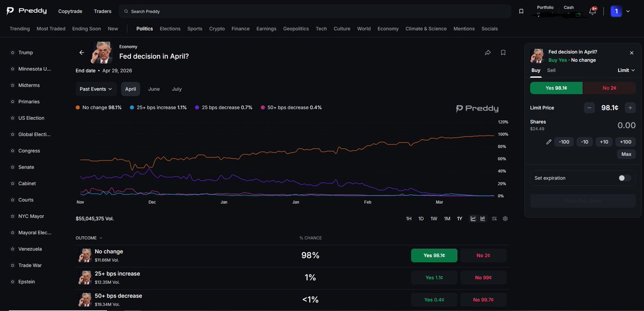
Task: Star the Trump topic in sidebar
Action: pyautogui.click(x=12, y=53)
